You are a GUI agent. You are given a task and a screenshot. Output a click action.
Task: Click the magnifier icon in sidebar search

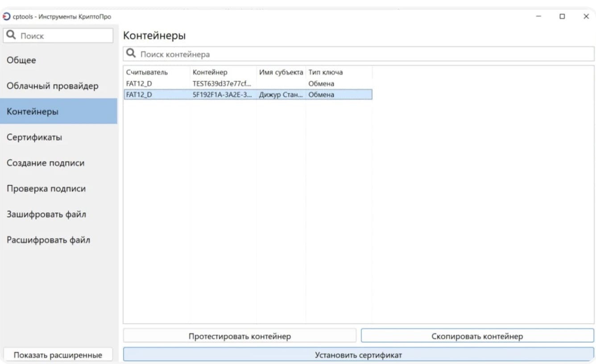pyautogui.click(x=12, y=36)
